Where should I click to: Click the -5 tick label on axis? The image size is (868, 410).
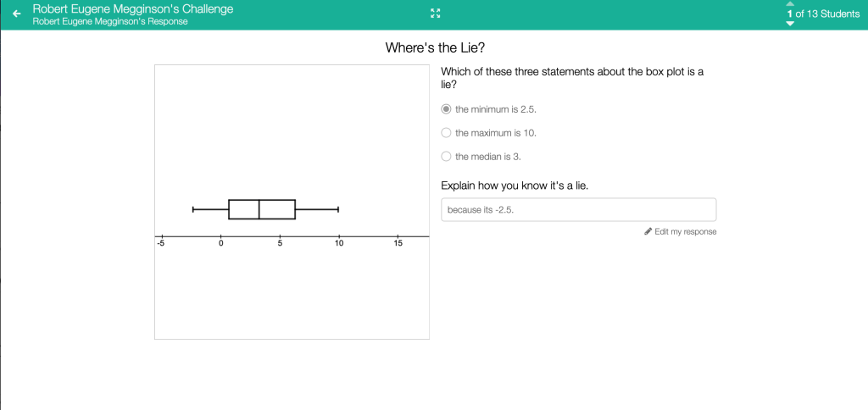pyautogui.click(x=160, y=245)
